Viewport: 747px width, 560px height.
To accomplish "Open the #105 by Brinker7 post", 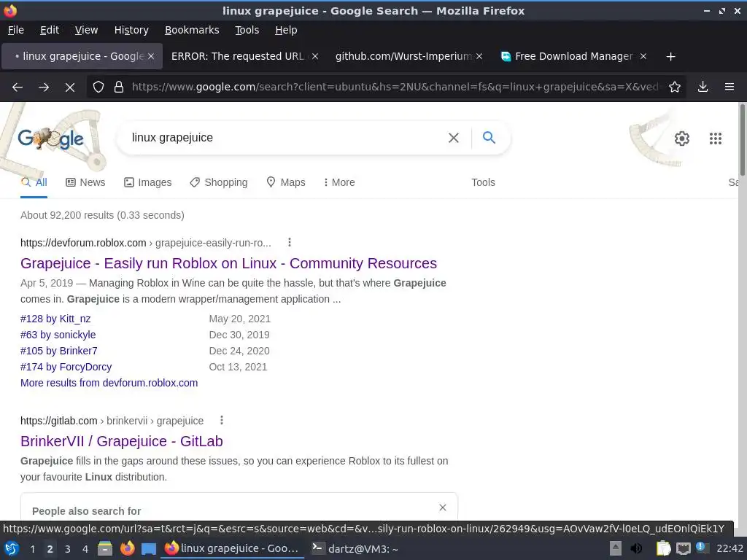I will tap(59, 351).
